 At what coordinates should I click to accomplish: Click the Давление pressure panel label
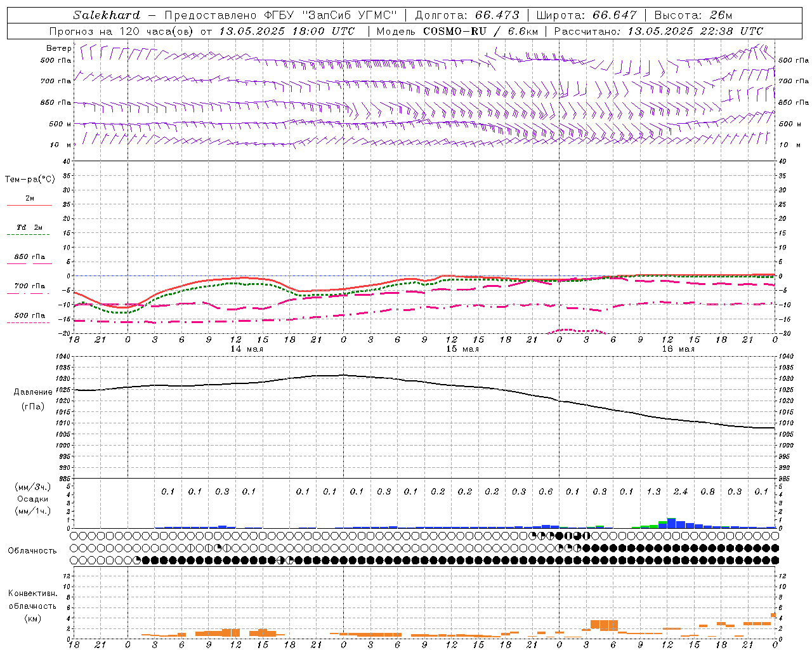33,392
